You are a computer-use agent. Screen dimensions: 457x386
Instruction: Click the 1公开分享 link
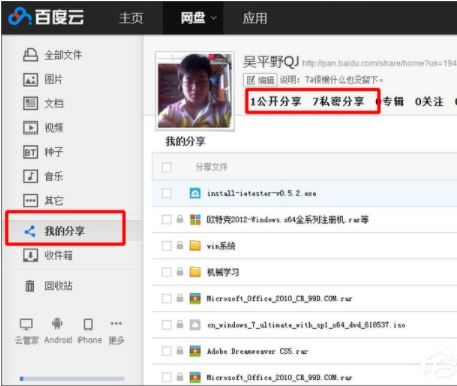tap(276, 101)
